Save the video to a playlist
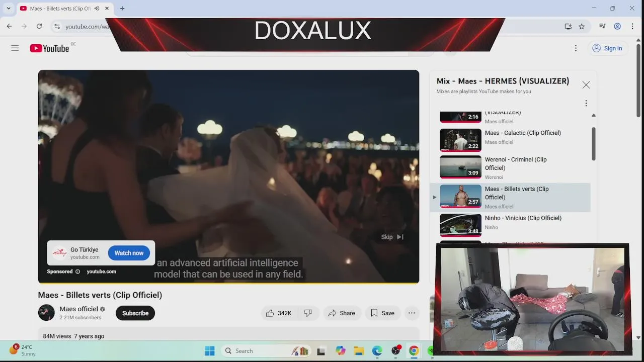Screen dimensions: 644x362 [382, 313]
